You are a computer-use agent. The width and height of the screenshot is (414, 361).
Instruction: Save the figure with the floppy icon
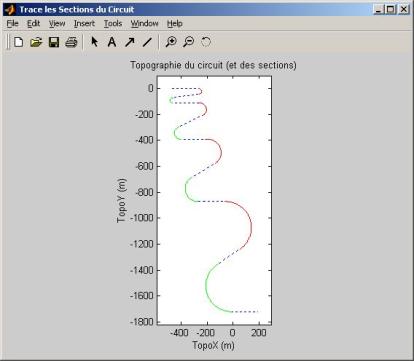point(54,42)
